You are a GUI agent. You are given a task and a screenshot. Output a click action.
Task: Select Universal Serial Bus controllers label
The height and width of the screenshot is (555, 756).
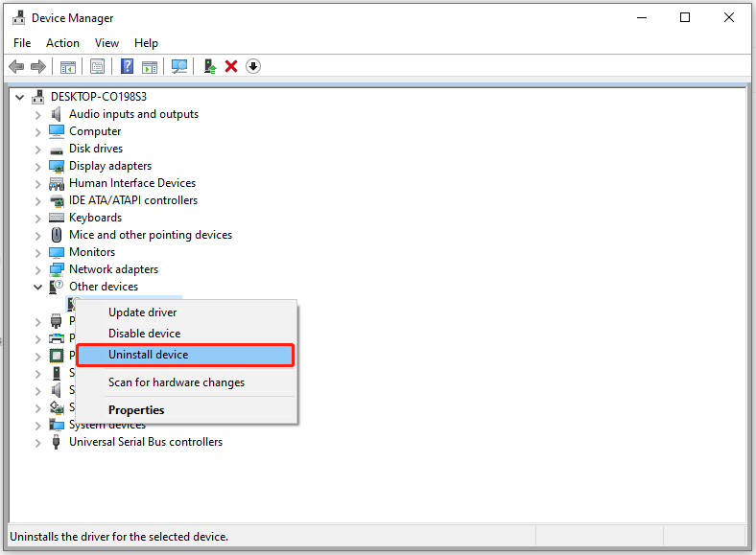(x=146, y=442)
